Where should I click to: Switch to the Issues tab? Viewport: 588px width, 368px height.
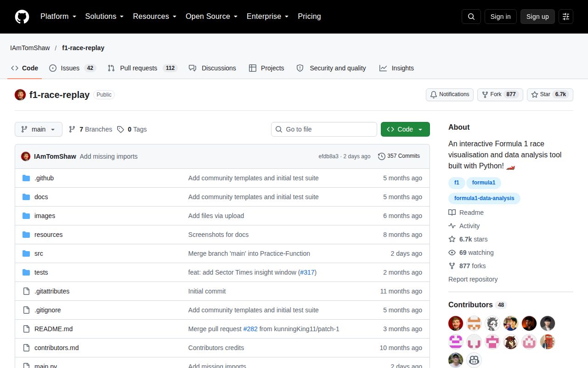click(x=72, y=68)
